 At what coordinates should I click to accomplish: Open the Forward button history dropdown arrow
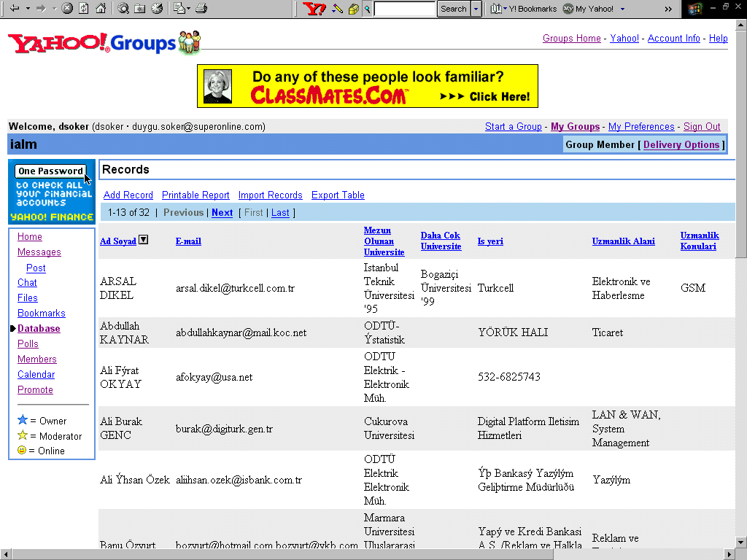pyautogui.click(x=54, y=9)
